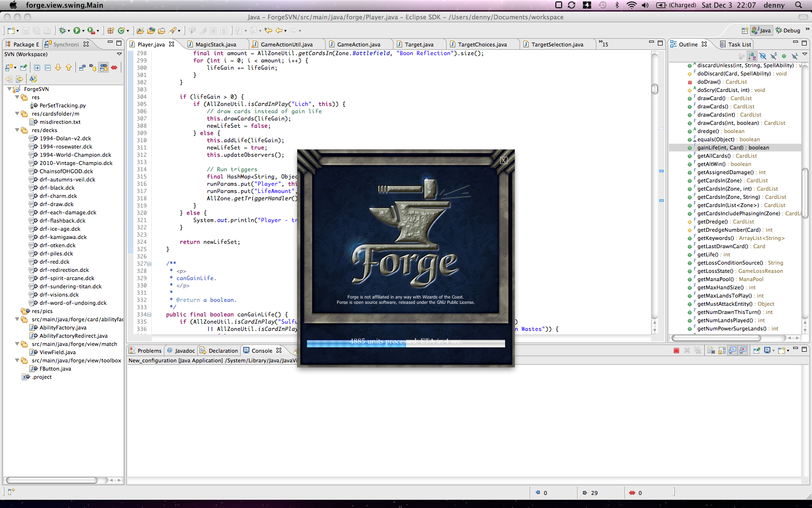Viewport: 812px width, 508px height.
Task: Click the Open Perspective icon
Action: [x=745, y=30]
